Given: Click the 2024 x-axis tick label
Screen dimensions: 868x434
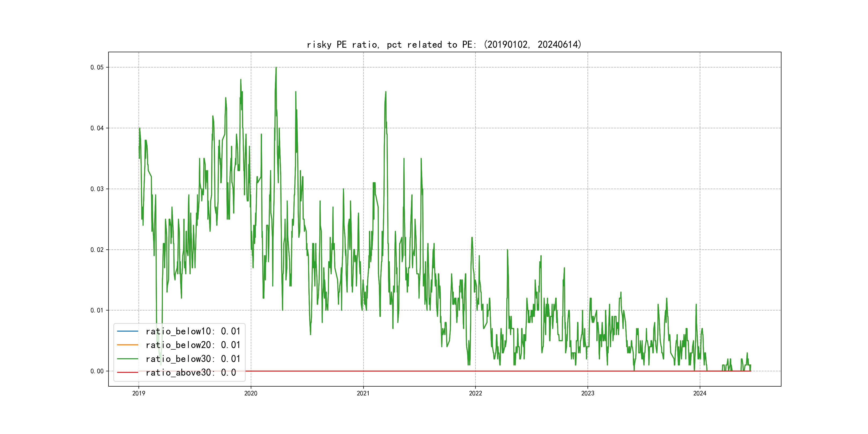Looking at the screenshot, I should tap(699, 393).
